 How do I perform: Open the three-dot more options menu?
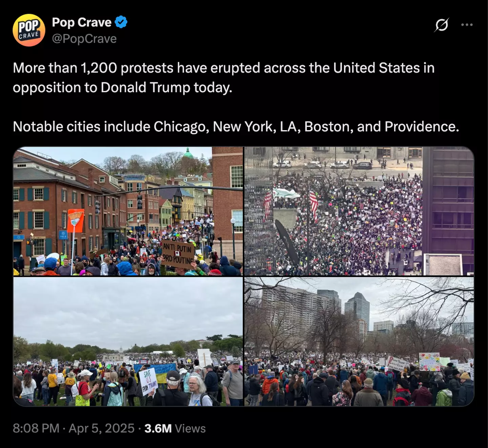coord(467,25)
